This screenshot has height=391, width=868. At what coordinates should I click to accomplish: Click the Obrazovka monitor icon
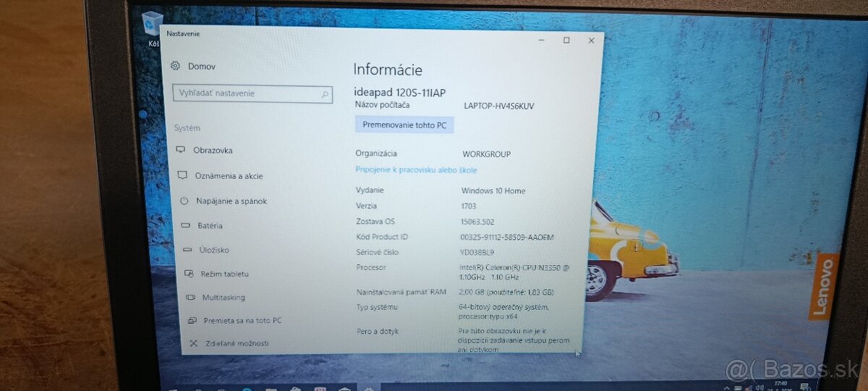[180, 151]
